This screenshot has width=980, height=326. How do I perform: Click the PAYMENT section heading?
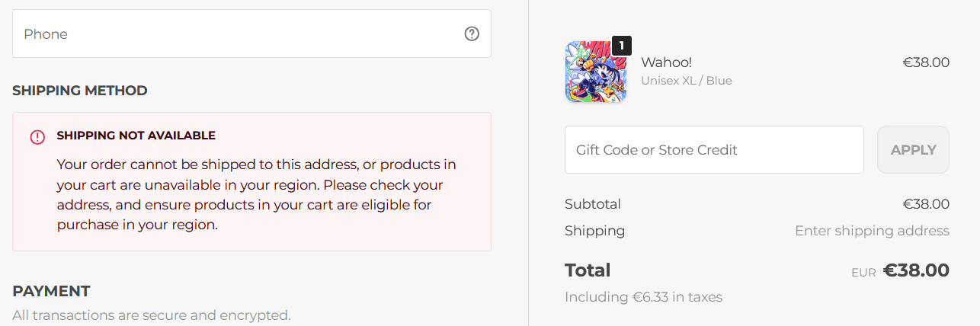(x=51, y=291)
